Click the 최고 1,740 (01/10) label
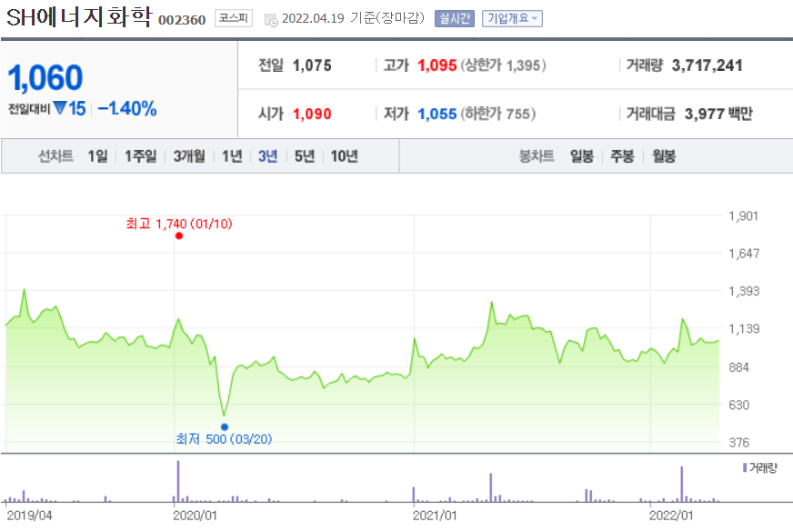Viewport: 793px width, 532px height. [179, 224]
